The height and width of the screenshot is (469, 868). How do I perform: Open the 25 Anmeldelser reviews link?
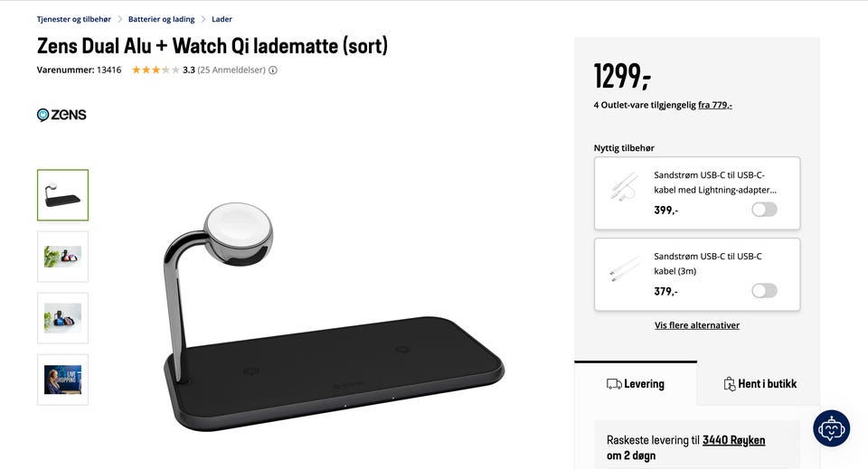231,70
